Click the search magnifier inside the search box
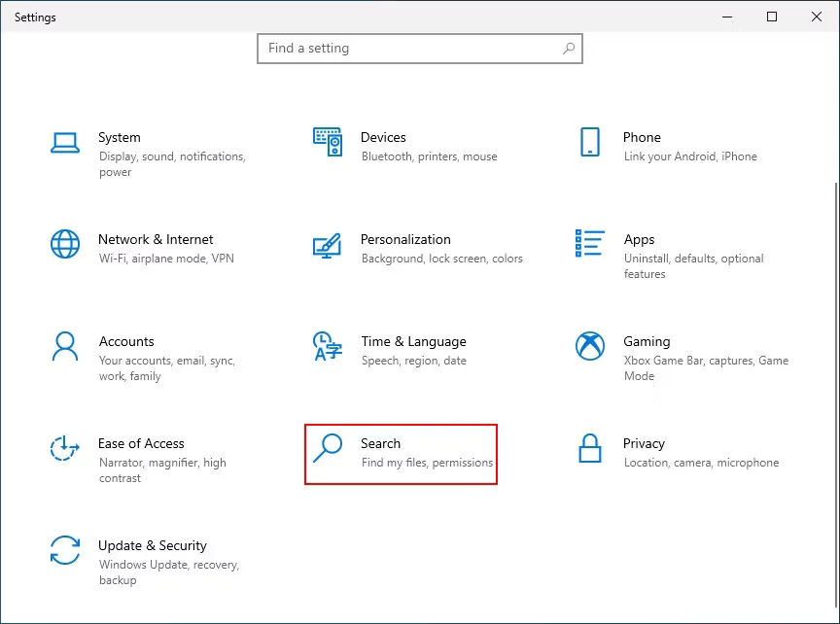This screenshot has width=840, height=624. pyautogui.click(x=569, y=48)
